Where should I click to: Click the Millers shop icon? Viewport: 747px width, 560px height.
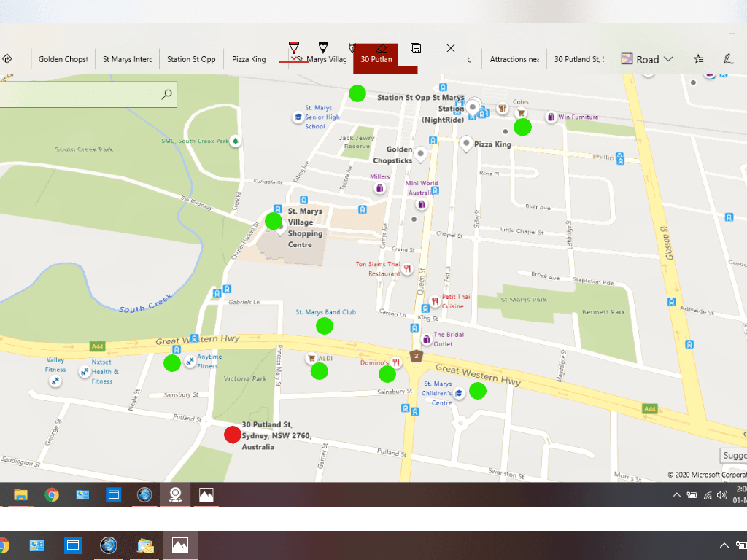pyautogui.click(x=379, y=188)
